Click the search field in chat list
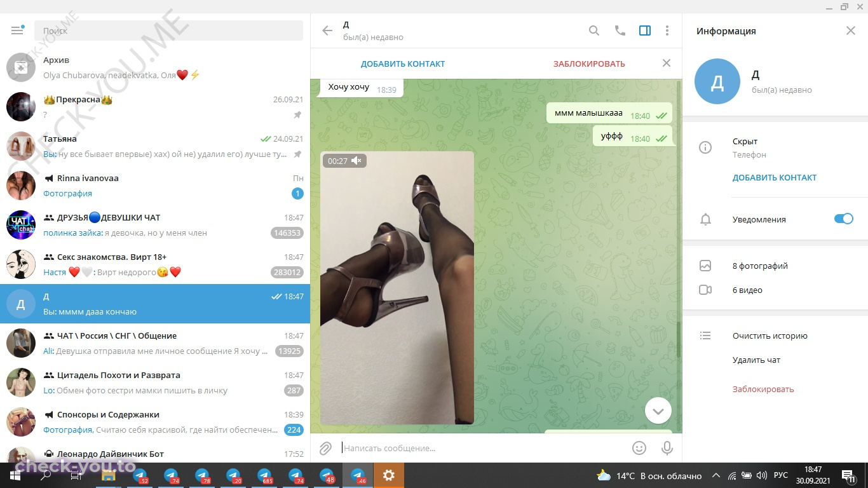868x488 pixels. point(168,30)
